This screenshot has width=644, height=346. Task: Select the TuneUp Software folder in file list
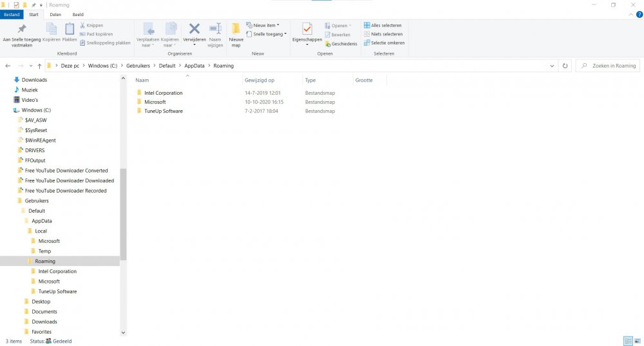[163, 111]
